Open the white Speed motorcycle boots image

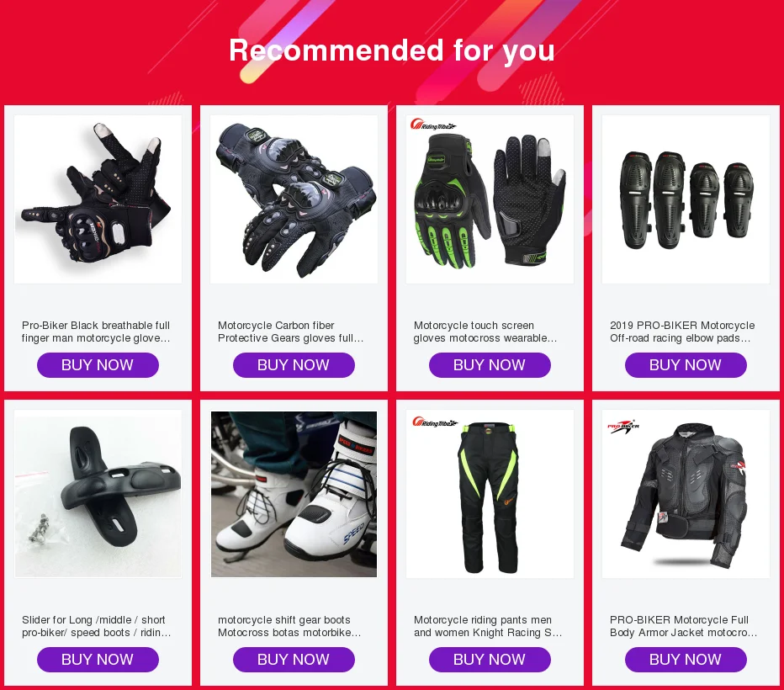294,494
